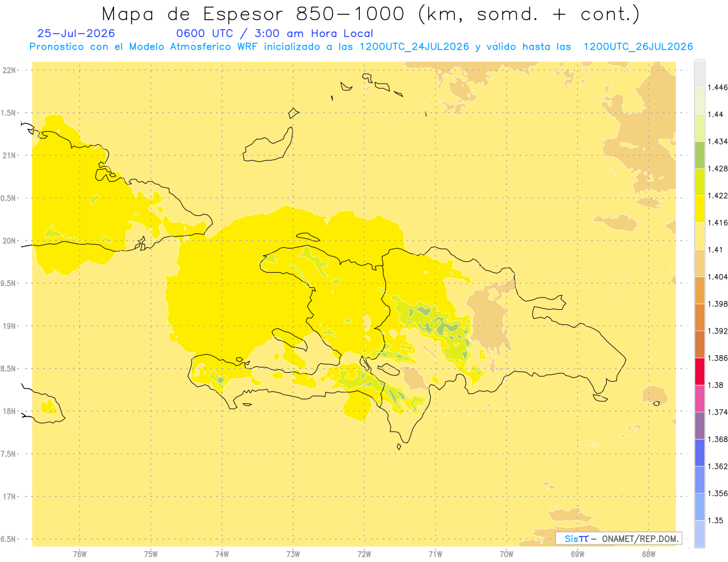Image resolution: width=728 pixels, height=562 pixels.
Task: Pick the tan swatch between 1.404 and 1.41
Action: click(x=699, y=263)
